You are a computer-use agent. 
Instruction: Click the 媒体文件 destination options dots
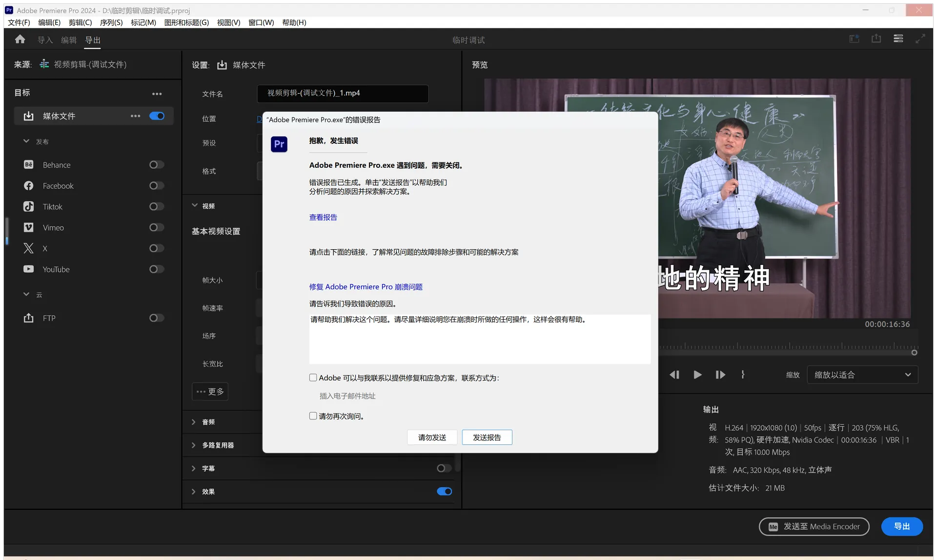coord(135,116)
